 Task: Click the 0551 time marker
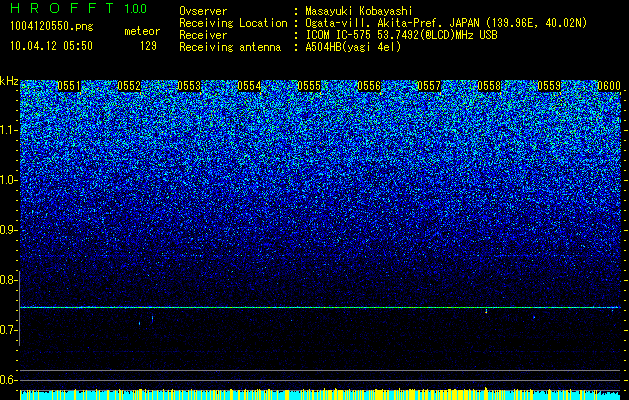69,86
